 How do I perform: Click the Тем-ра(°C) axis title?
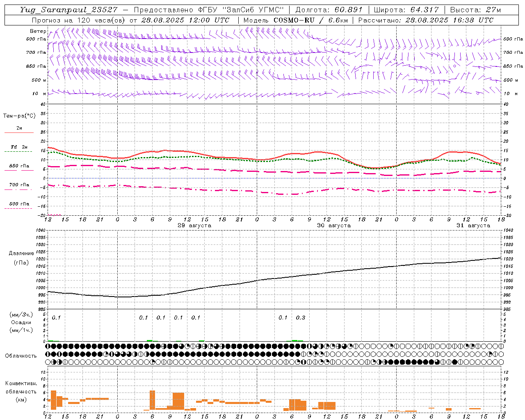click(19, 116)
